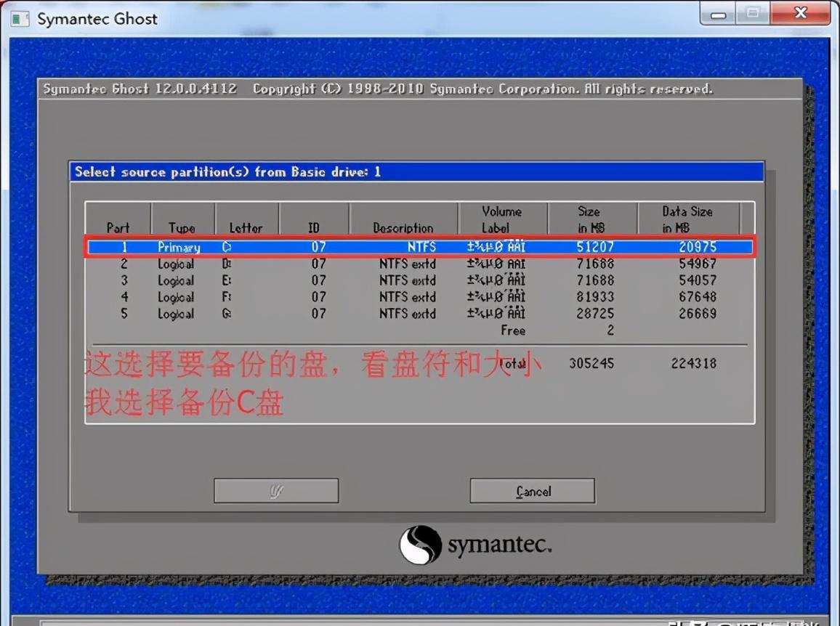Click size value 51207 in the first row

point(595,247)
